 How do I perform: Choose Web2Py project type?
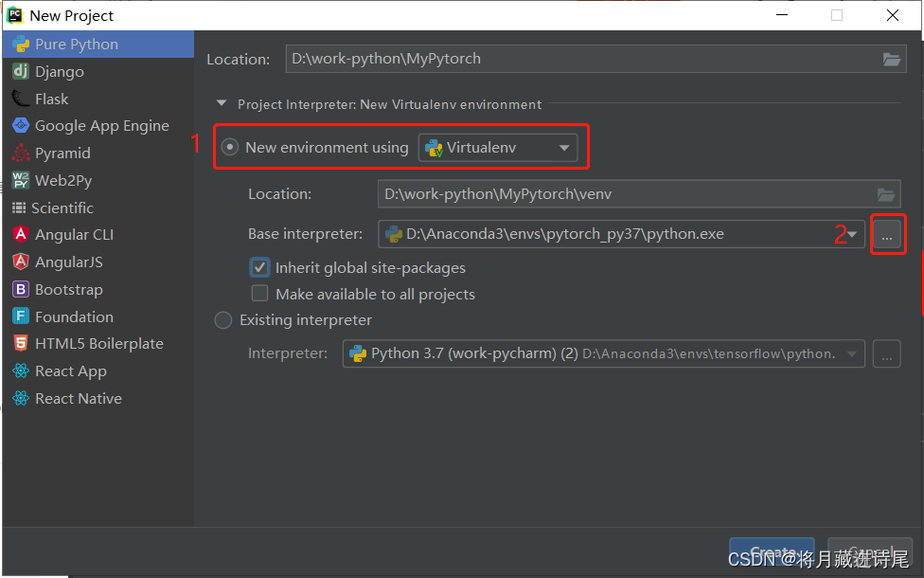(98, 180)
